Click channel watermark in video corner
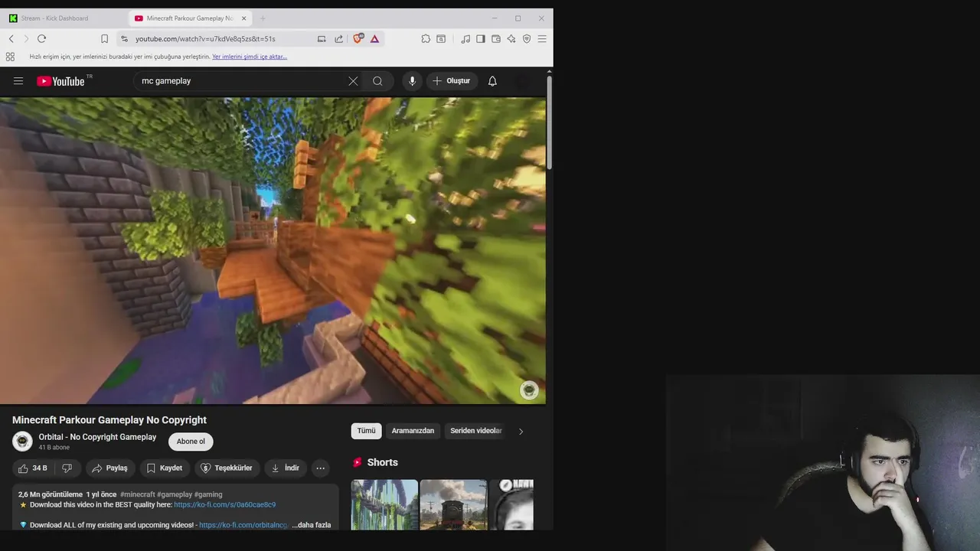 [x=529, y=390]
